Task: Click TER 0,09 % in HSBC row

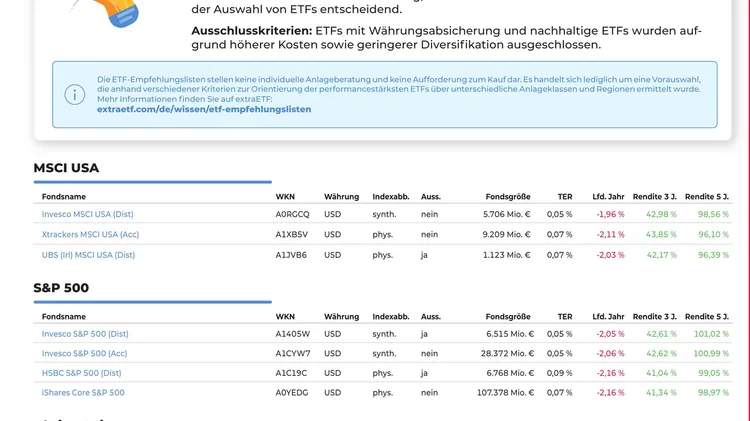Action: (560, 373)
